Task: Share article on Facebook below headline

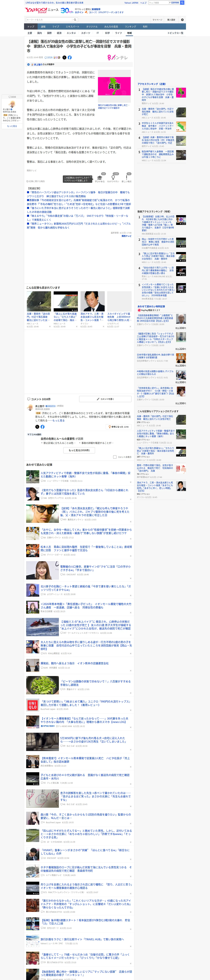Action: click(70, 57)
